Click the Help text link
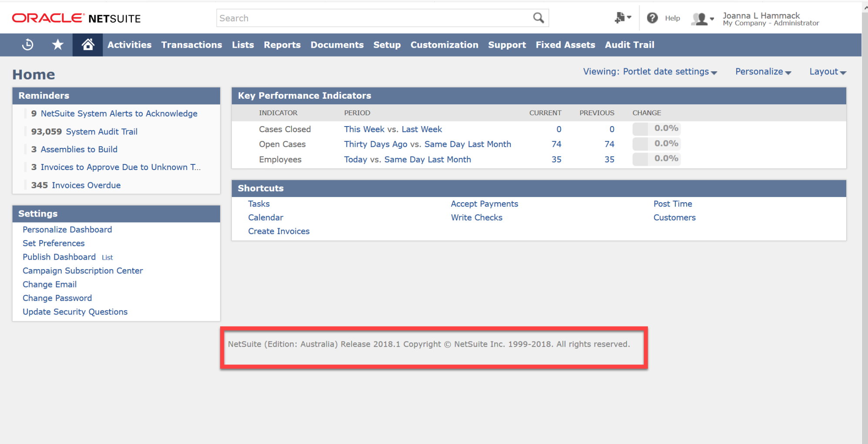 click(x=672, y=18)
